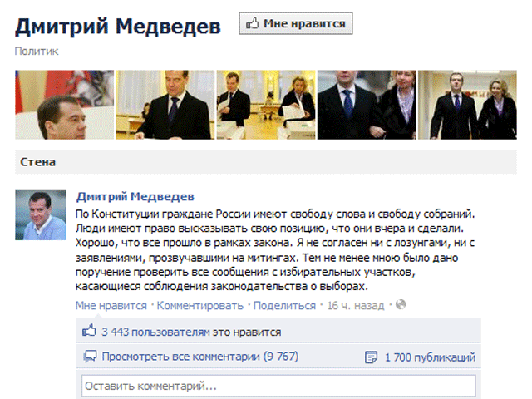532x399 pixels.
Task: Open first photo with Russian flag background
Action: (x=65, y=105)
